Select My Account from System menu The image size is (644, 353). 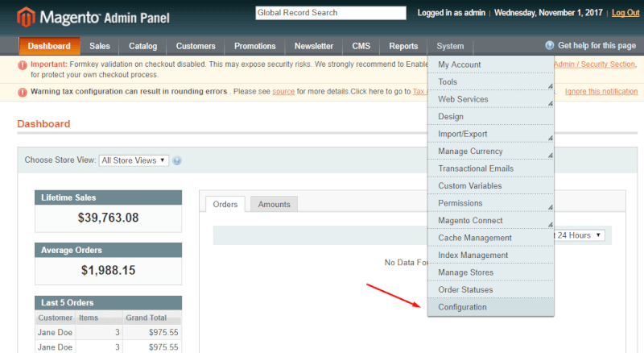pos(490,64)
